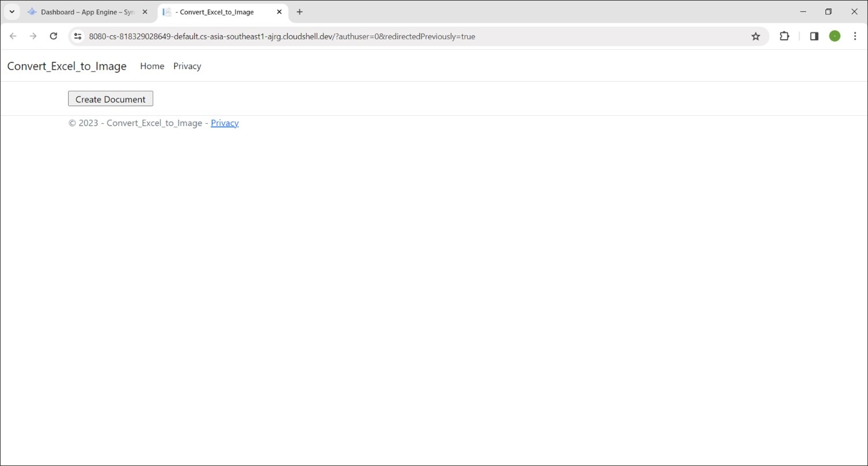This screenshot has width=868, height=466.
Task: Open a new browser tab
Action: coord(299,12)
